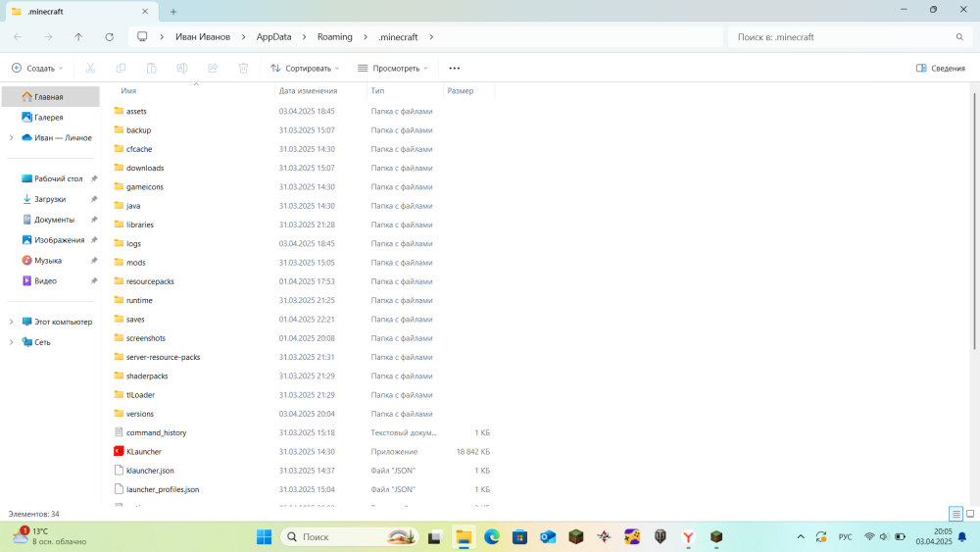Screen dimensions: 980x552
Task: Click the PC icon in address bar
Action: [x=142, y=37]
